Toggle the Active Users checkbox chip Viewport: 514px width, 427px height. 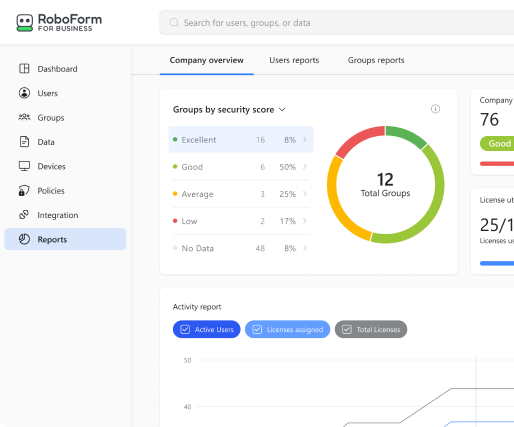[x=206, y=329]
